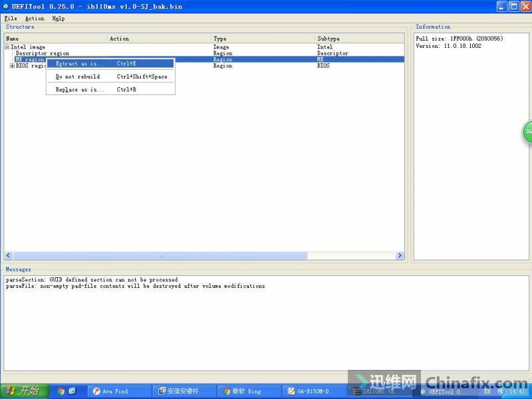This screenshot has height=399, width=532.
Task: Collapse the Intel image tree node
Action: (x=7, y=47)
